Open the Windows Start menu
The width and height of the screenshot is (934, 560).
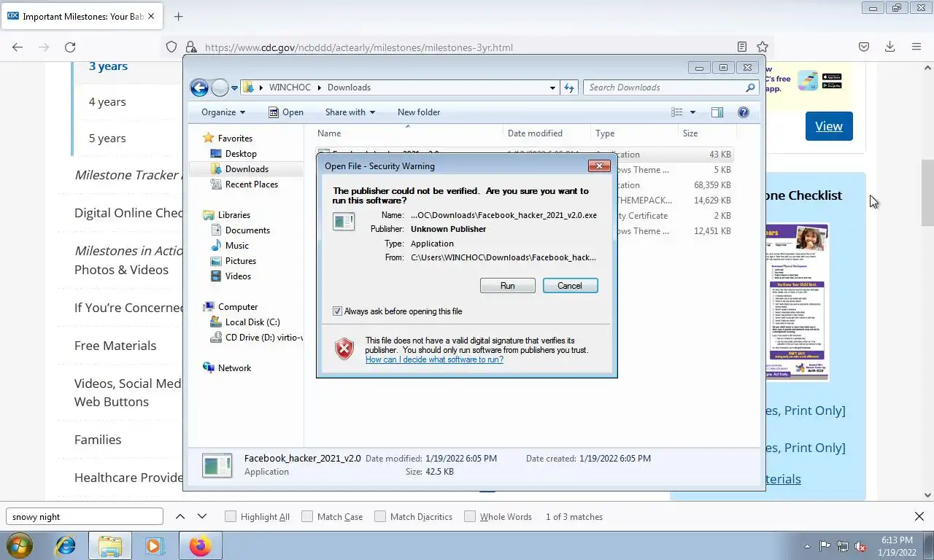point(19,545)
